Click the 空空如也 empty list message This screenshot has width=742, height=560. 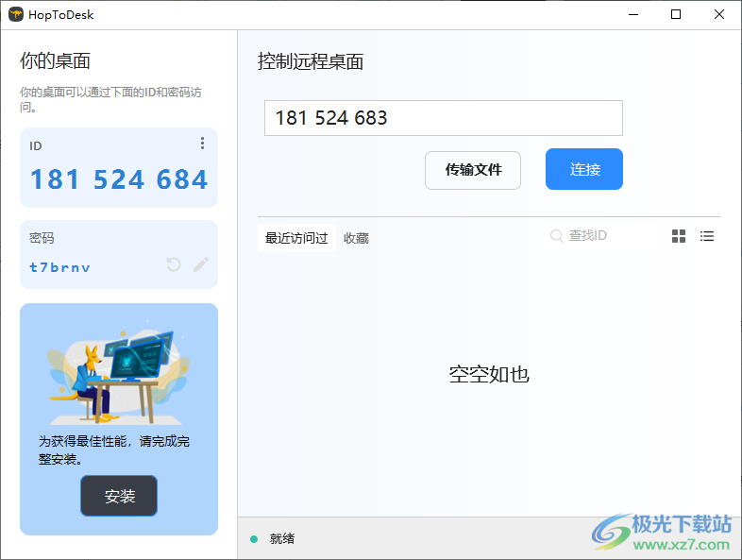(489, 375)
